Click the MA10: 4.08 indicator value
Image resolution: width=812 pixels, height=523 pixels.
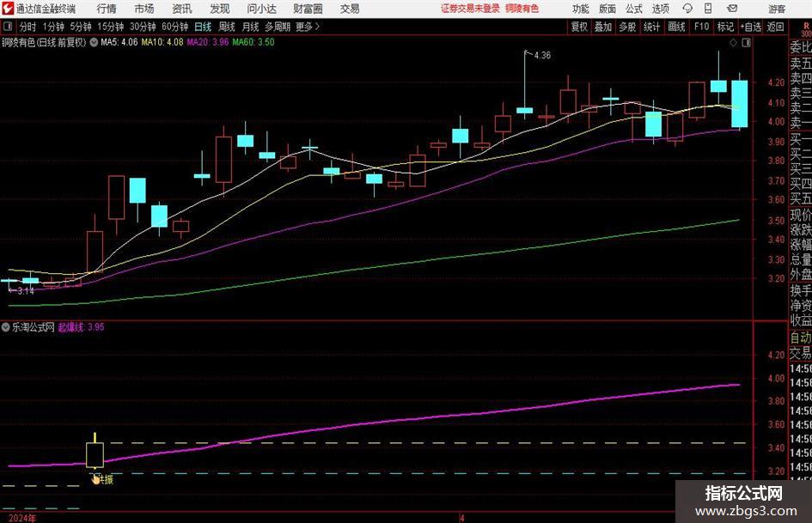tap(162, 42)
